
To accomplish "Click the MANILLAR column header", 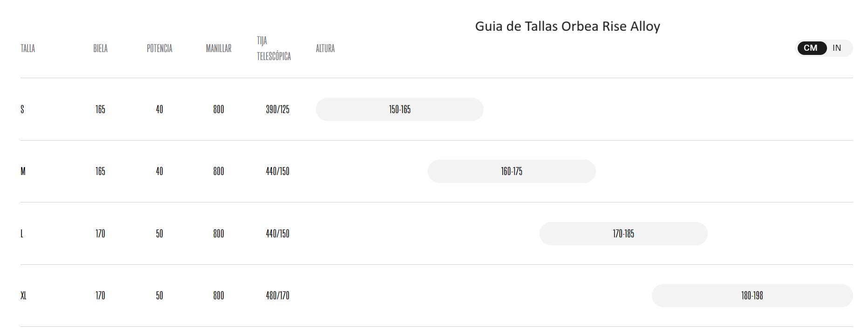I will [218, 48].
